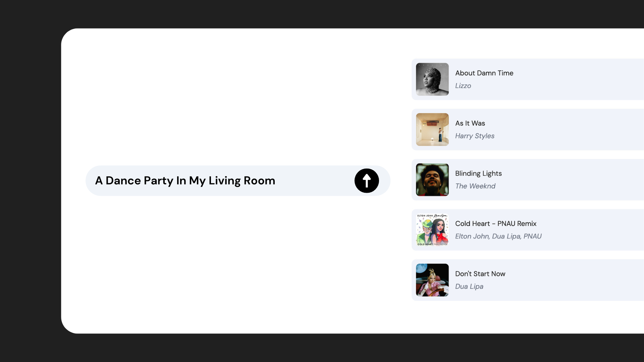Image resolution: width=644 pixels, height=362 pixels.
Task: Select the As It Was song row
Action: pyautogui.click(x=528, y=129)
